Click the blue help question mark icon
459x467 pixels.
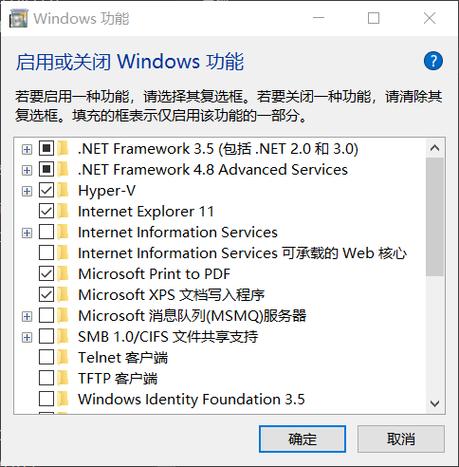(433, 61)
